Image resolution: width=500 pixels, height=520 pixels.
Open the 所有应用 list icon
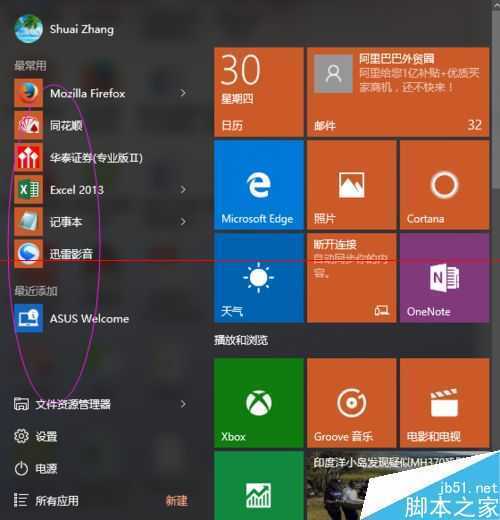click(21, 500)
